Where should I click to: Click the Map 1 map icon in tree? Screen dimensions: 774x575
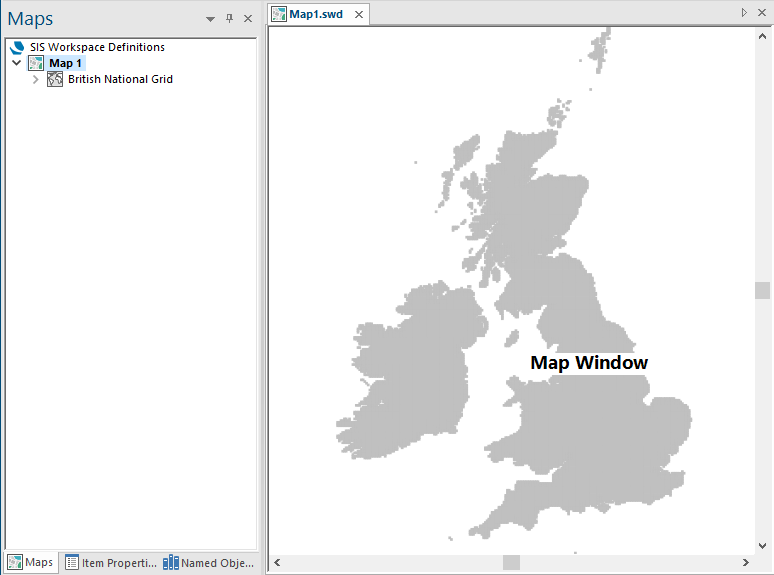[x=36, y=63]
